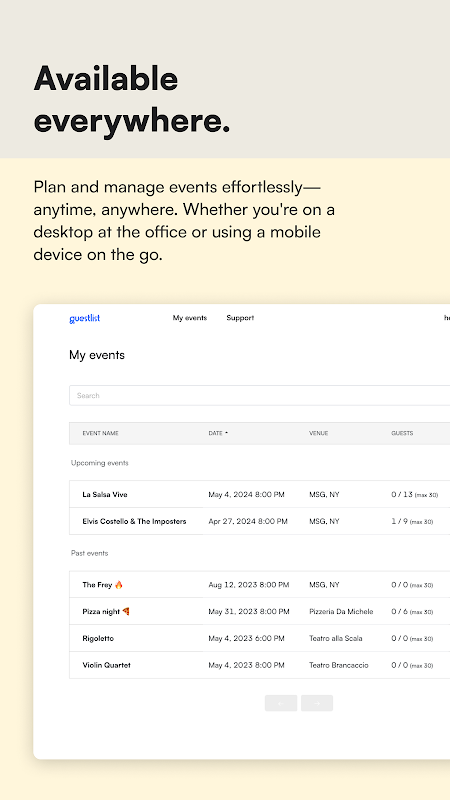This screenshot has height=800, width=450.
Task: Click the Venue column header
Action: coord(318,433)
